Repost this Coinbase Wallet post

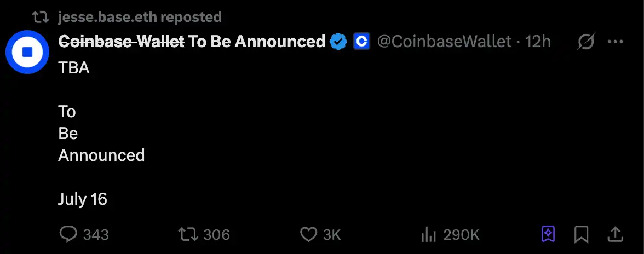188,234
